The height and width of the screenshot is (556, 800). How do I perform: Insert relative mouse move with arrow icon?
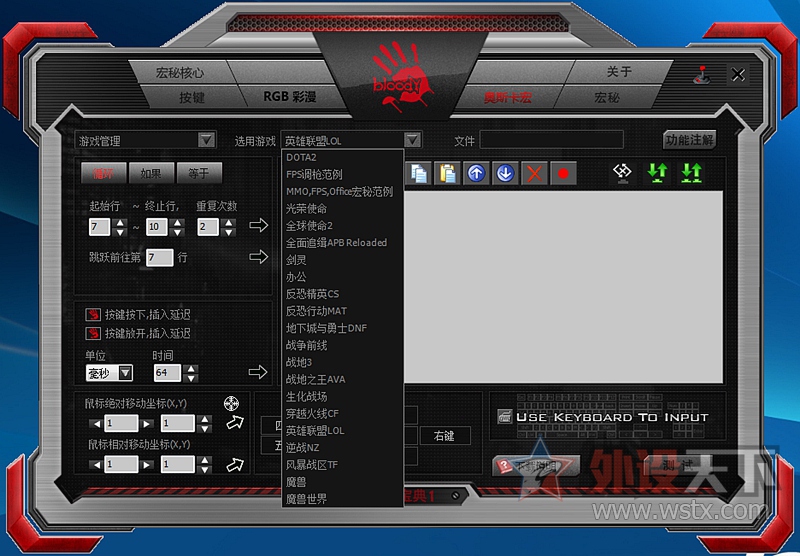click(235, 464)
